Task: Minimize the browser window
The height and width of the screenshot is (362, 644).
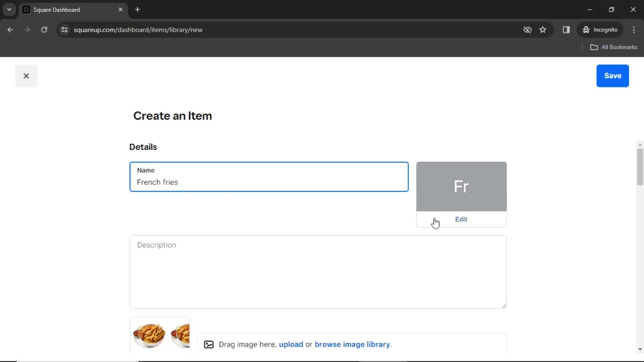Action: pyautogui.click(x=590, y=10)
